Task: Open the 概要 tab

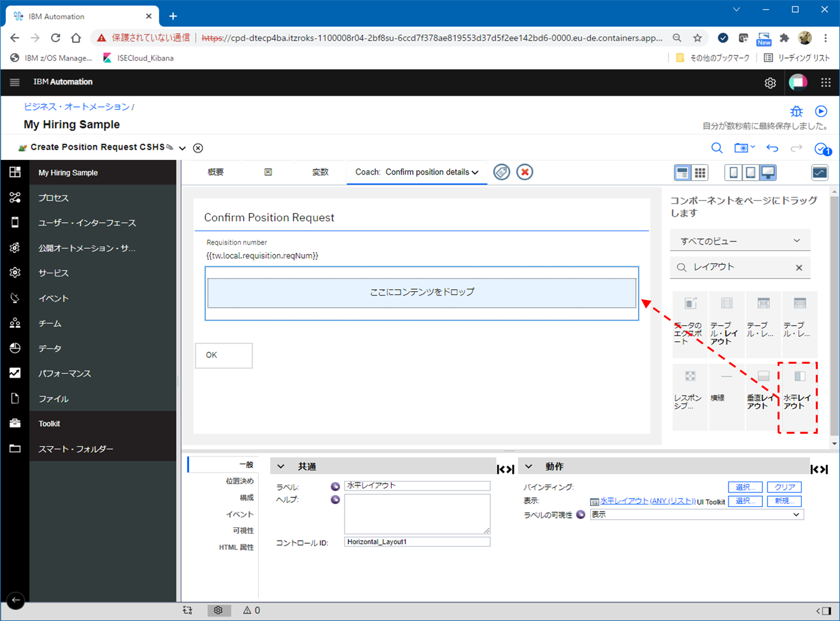Action: click(216, 172)
